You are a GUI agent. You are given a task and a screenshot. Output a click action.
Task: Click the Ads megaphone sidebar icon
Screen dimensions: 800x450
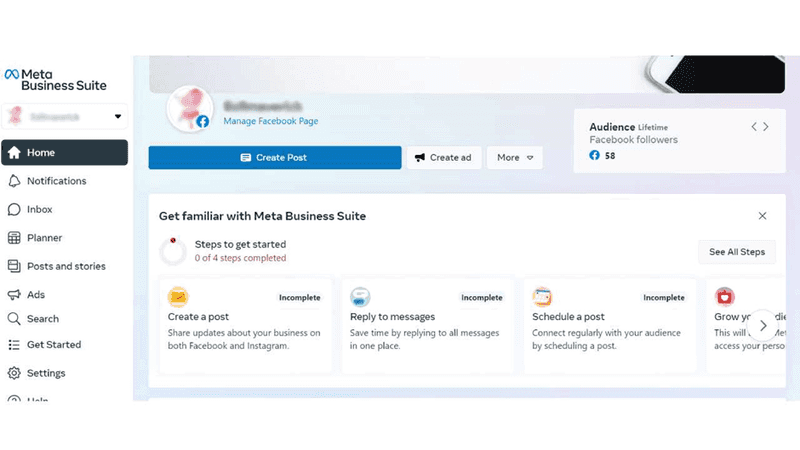tap(14, 294)
